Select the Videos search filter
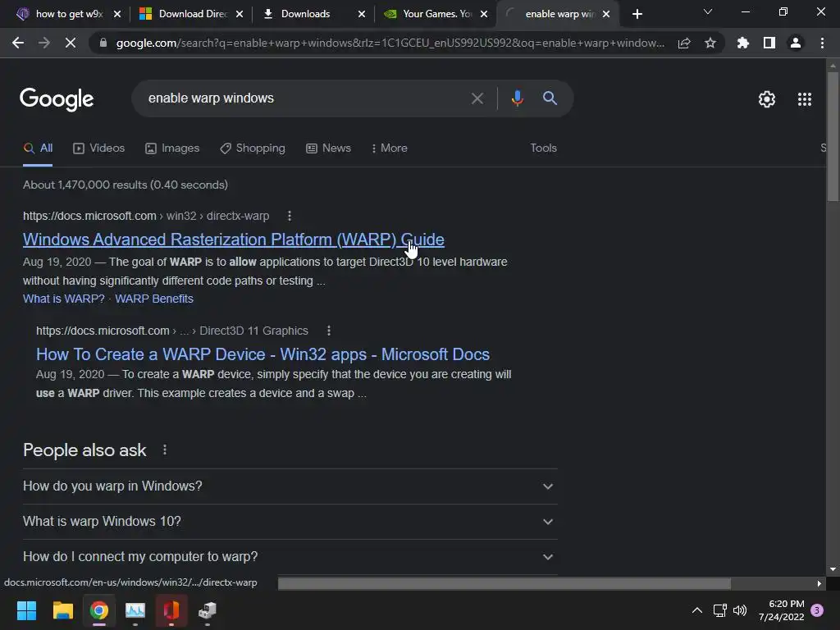Screen dimensions: 840x630 click(98, 148)
